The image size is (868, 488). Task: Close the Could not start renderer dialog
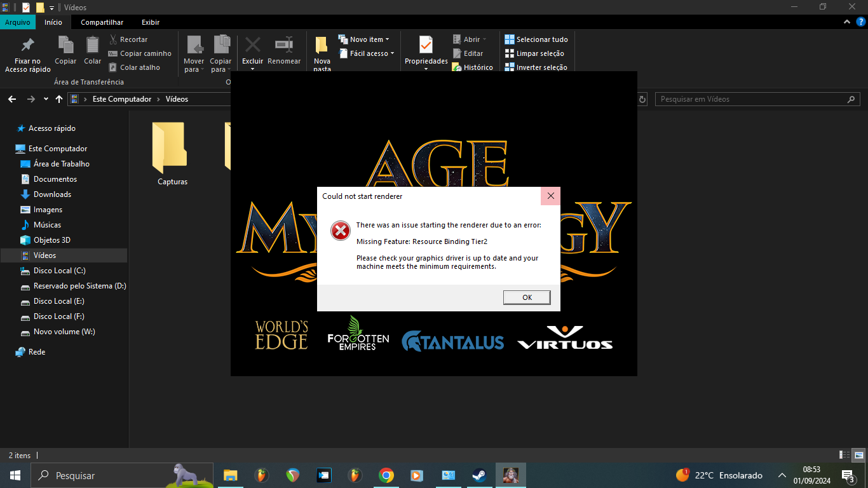(x=550, y=196)
